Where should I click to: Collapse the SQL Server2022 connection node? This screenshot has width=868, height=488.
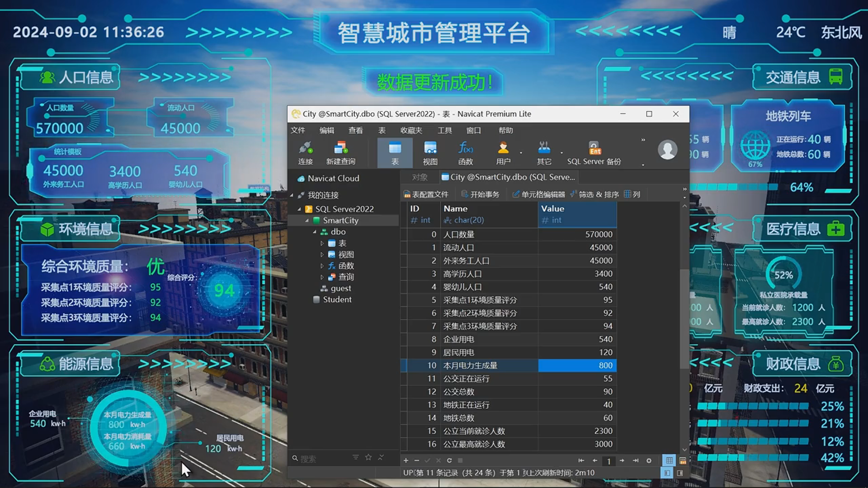pos(299,209)
